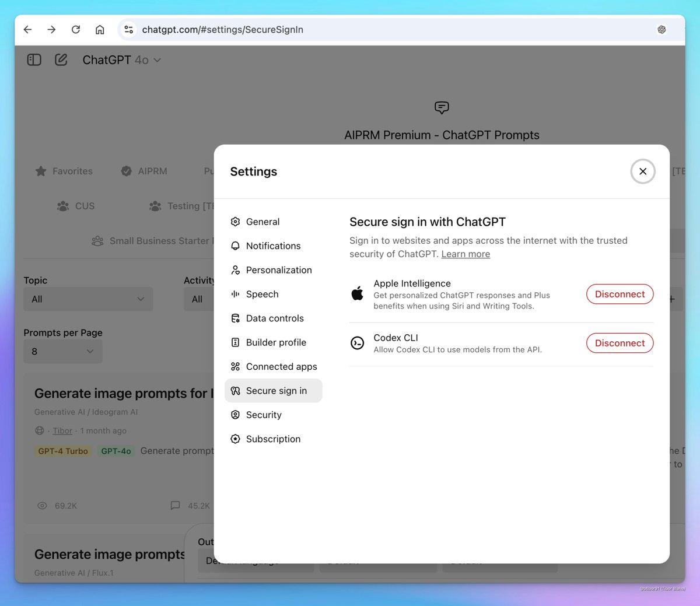
Task: Select the Secure sign in section
Action: (274, 391)
